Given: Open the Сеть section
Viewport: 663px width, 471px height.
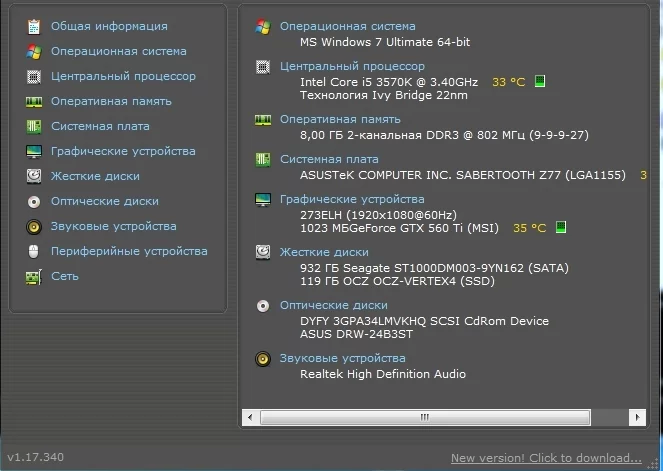Looking at the screenshot, I should [65, 276].
